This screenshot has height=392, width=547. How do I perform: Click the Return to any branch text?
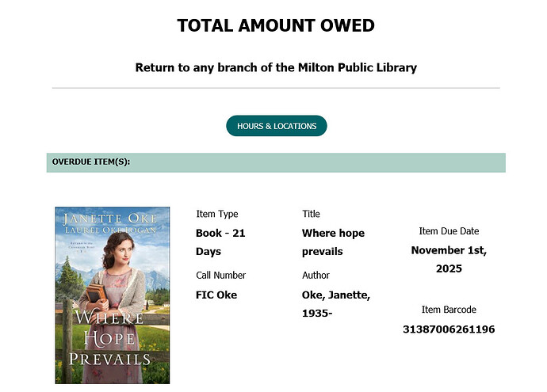coord(276,67)
